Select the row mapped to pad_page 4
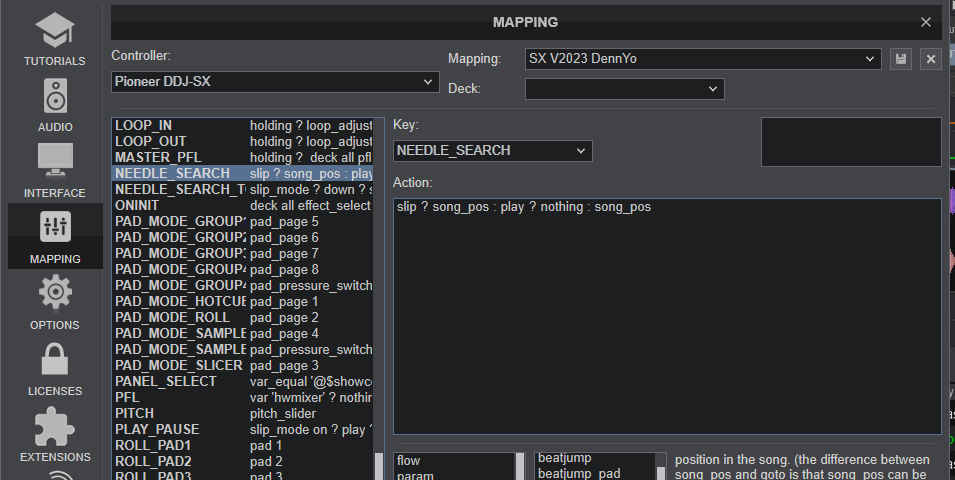Image resolution: width=955 pixels, height=480 pixels. [x=243, y=333]
